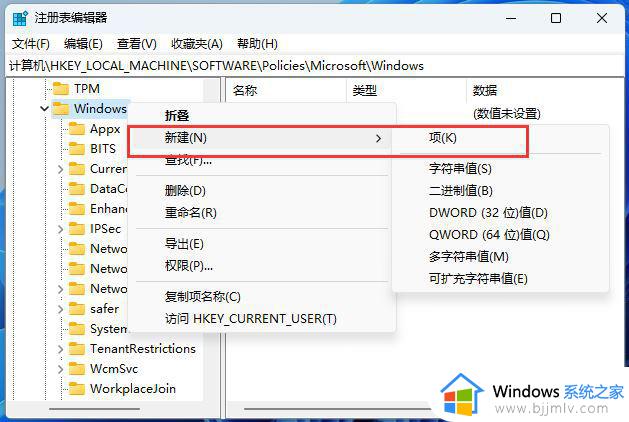The width and height of the screenshot is (629, 422).
Task: Open the 文件(F) menu
Action: click(31, 43)
